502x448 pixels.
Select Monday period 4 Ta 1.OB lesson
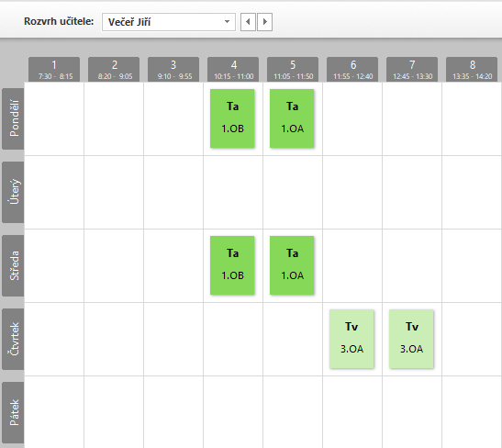pos(232,118)
